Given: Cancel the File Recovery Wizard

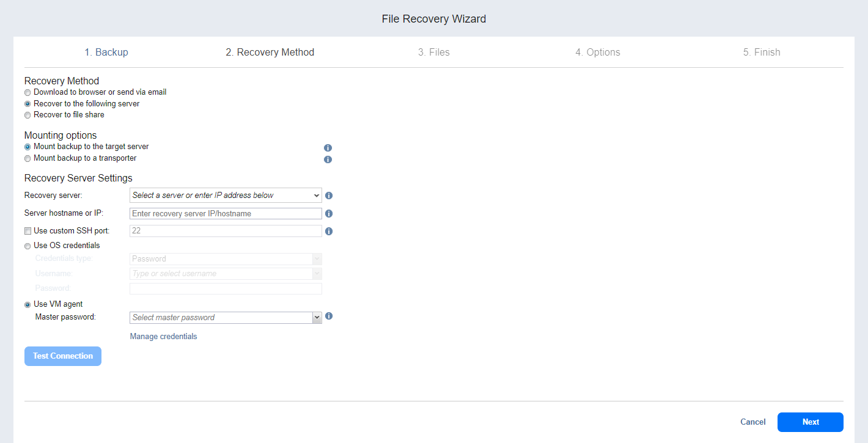Looking at the screenshot, I should pyautogui.click(x=752, y=422).
